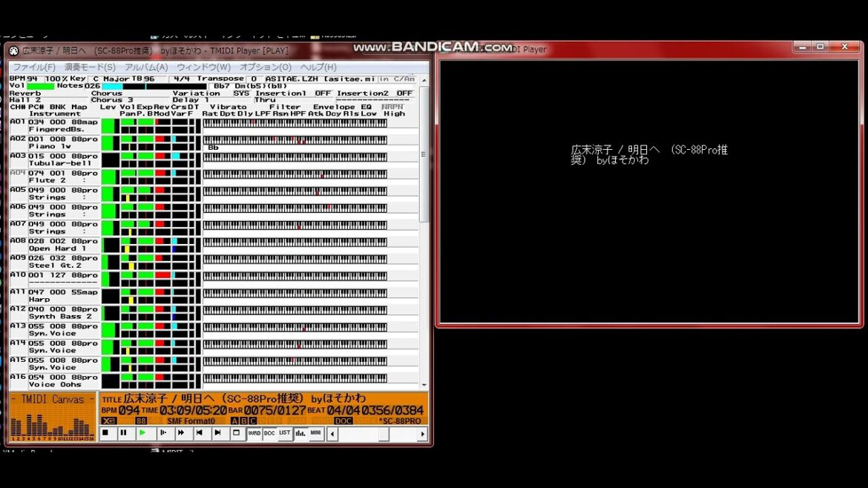The height and width of the screenshot is (488, 868).
Task: Open the ファイル(F) menu
Action: (x=34, y=67)
